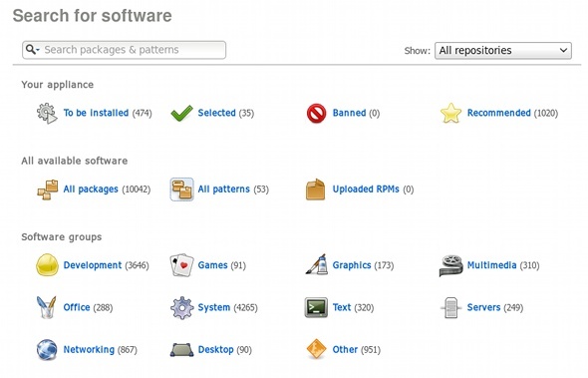The image size is (588, 378).
Task: Open the Uploaded RPMs link
Action: (x=366, y=189)
